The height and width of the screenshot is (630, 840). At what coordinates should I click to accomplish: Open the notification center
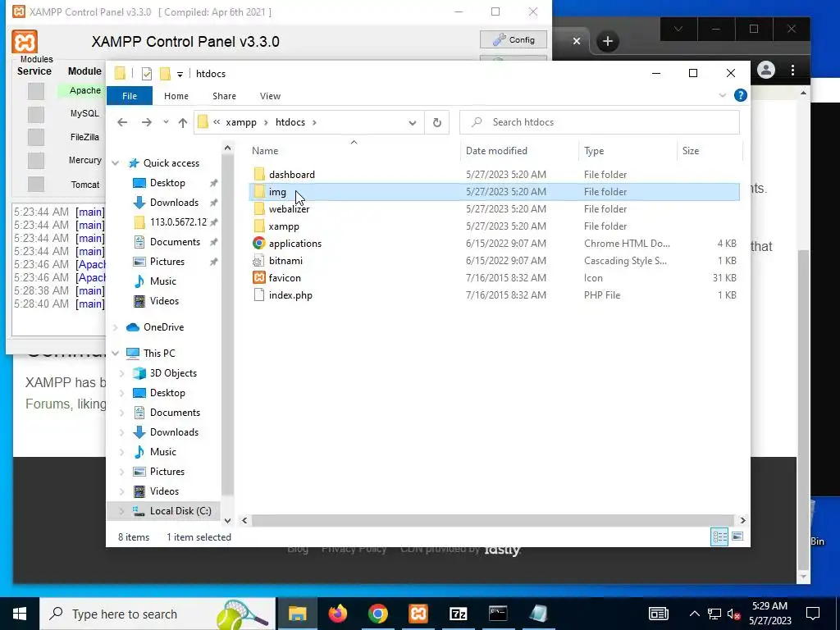pyautogui.click(x=813, y=614)
